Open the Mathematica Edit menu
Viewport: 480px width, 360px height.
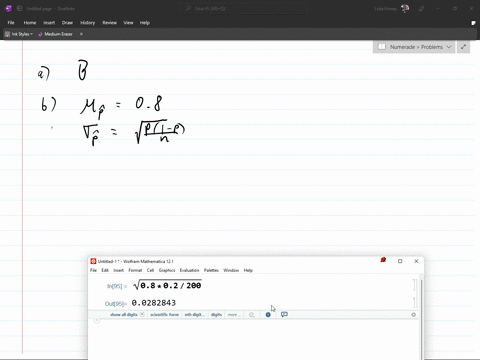pos(105,270)
